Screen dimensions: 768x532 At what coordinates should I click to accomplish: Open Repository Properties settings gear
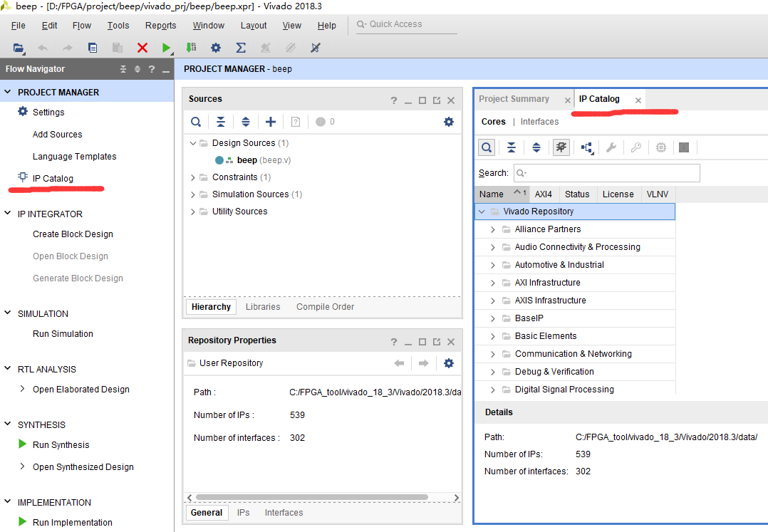[449, 363]
